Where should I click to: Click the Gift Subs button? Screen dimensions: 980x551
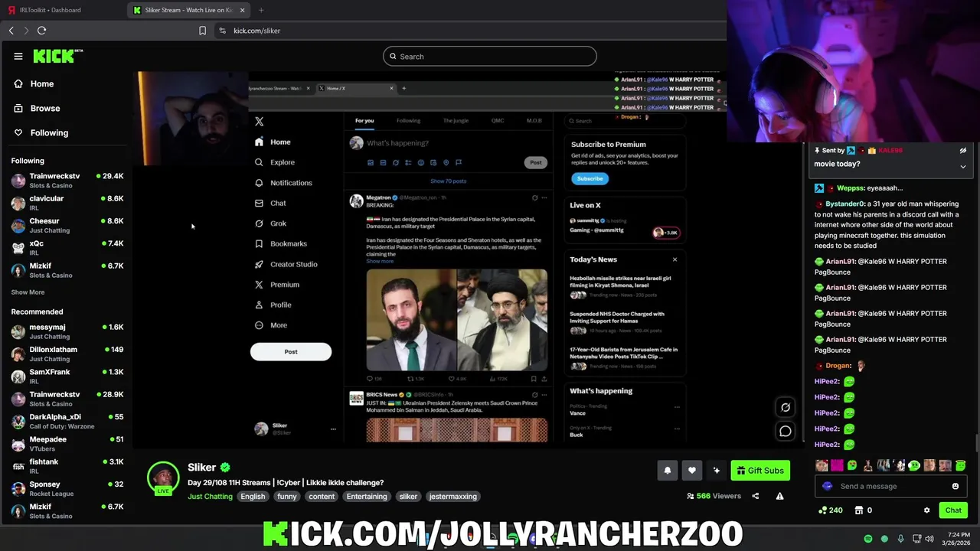tap(760, 471)
